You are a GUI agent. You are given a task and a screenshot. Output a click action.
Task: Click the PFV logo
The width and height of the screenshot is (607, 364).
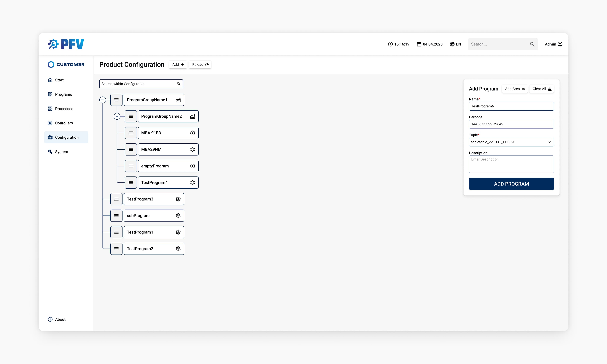tap(66, 44)
